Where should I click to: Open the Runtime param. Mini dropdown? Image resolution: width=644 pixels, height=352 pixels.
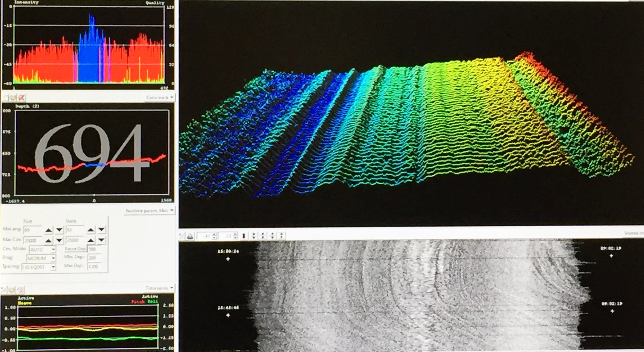pos(172,210)
